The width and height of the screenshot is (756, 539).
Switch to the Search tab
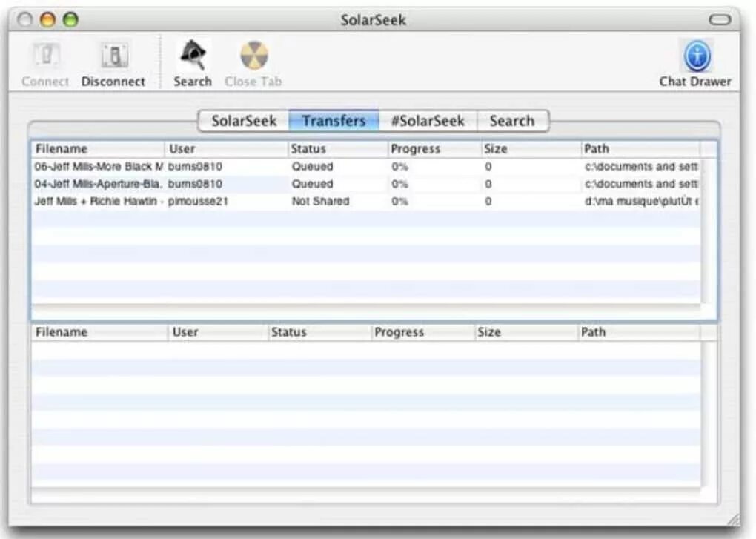[x=512, y=121]
